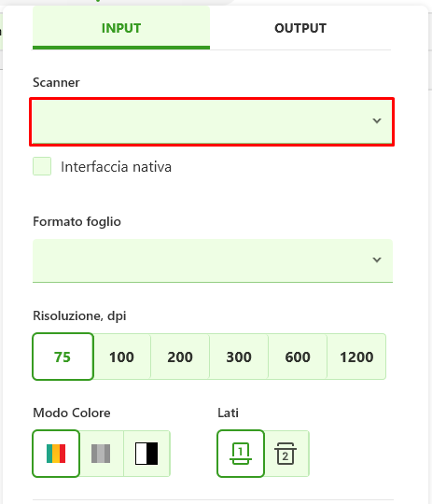Enable the Interfaccia nativa checkbox
Screen dimensions: 432x504
(x=42, y=166)
